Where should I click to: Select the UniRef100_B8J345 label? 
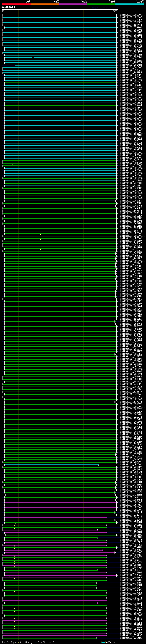pyautogui.click(x=131, y=540)
